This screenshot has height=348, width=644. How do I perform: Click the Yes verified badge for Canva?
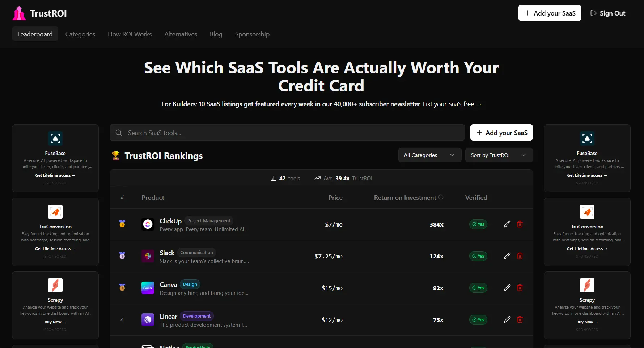[478, 288]
